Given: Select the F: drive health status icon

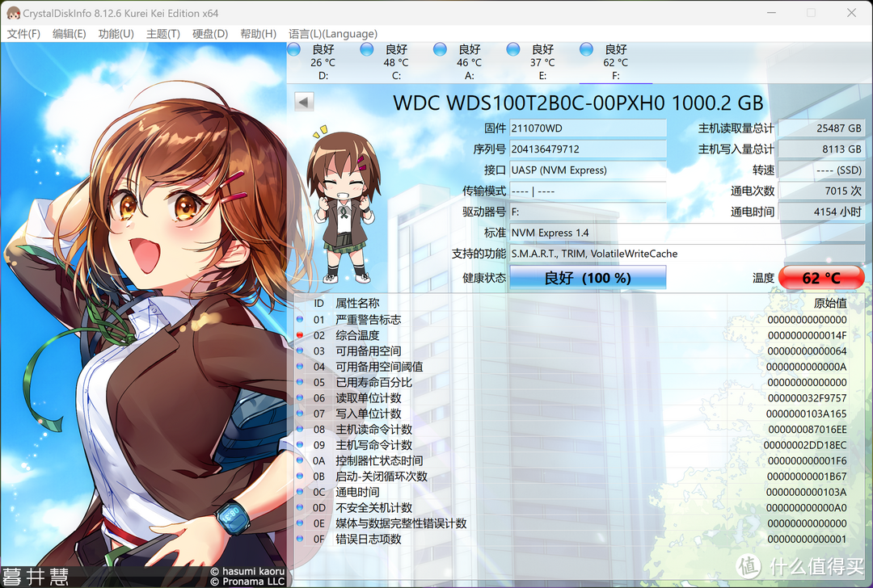Looking at the screenshot, I should 586,49.
